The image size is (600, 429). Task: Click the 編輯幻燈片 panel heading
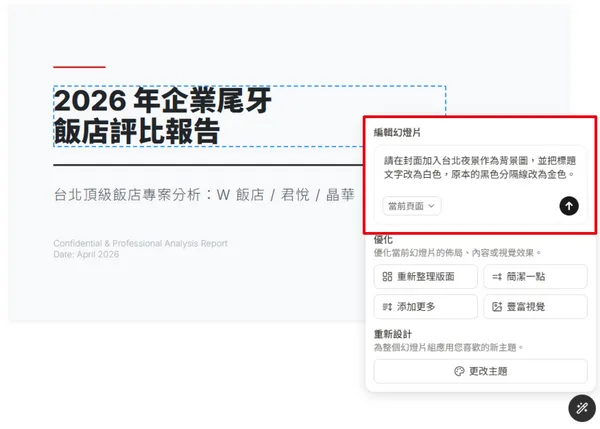[x=397, y=133]
